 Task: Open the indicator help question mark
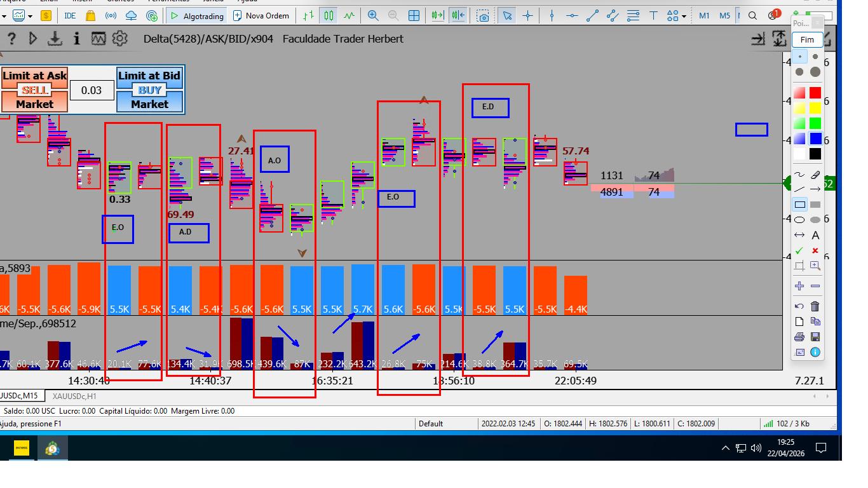coord(12,39)
